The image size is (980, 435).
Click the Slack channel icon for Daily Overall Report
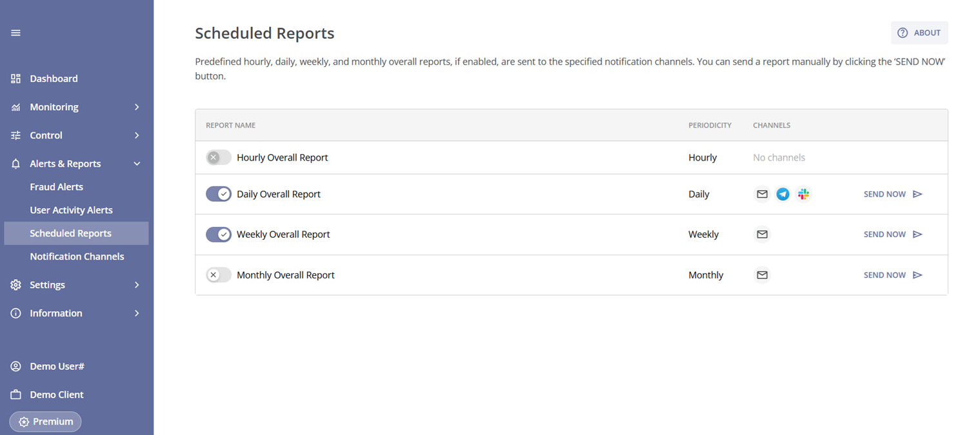point(803,193)
